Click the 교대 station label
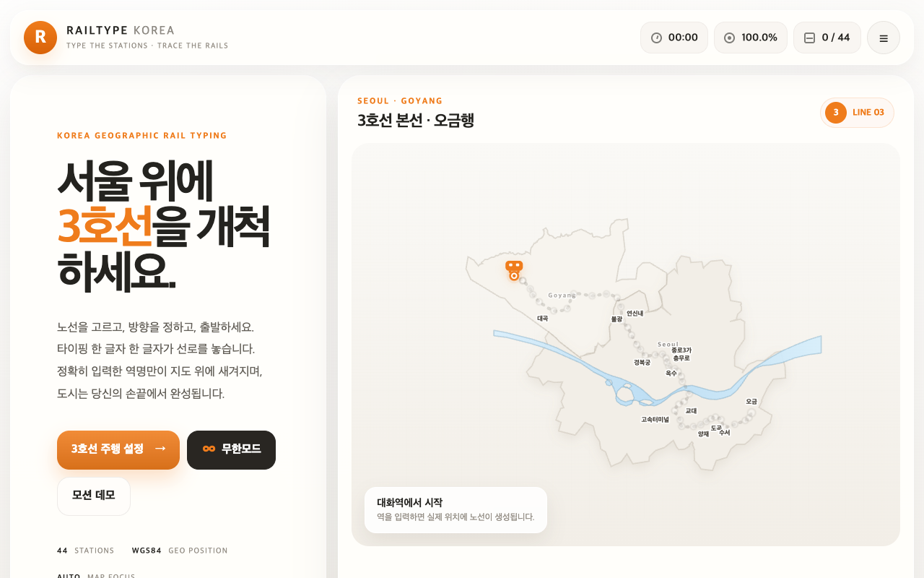 pos(691,411)
